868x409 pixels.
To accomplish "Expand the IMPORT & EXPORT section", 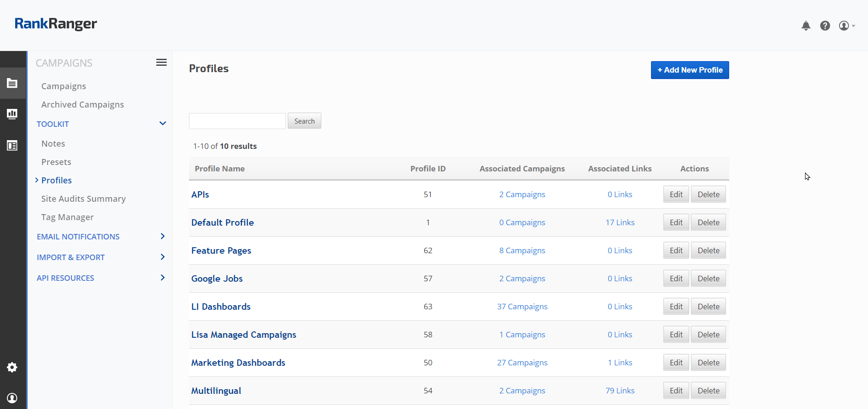I will (x=162, y=257).
